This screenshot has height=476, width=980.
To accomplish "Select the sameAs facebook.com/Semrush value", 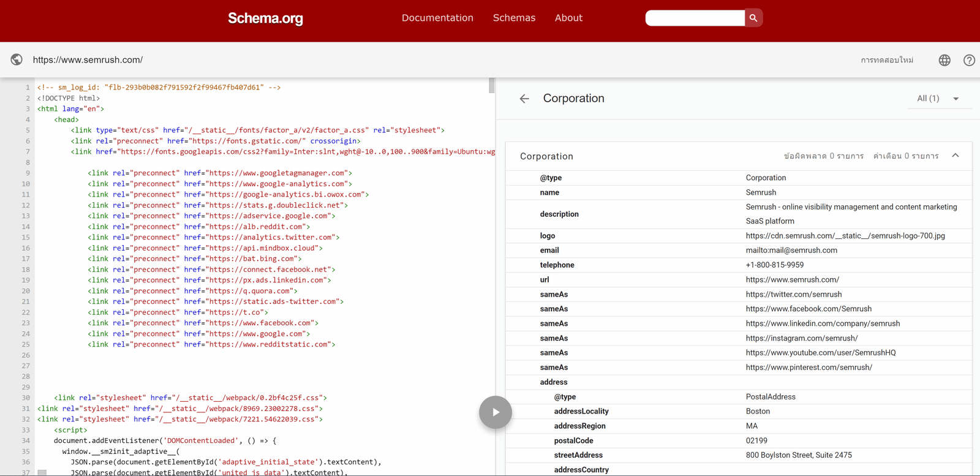I will (809, 309).
